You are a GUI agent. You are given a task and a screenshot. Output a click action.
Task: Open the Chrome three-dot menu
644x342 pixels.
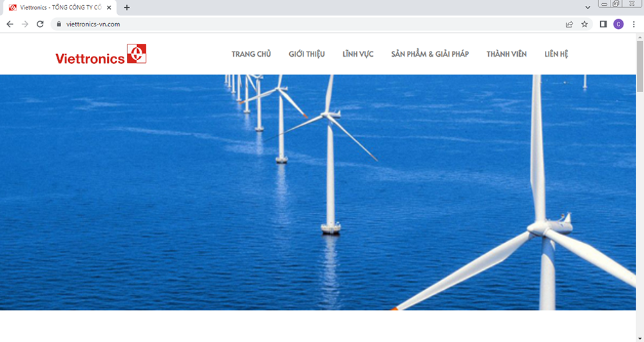coord(634,24)
